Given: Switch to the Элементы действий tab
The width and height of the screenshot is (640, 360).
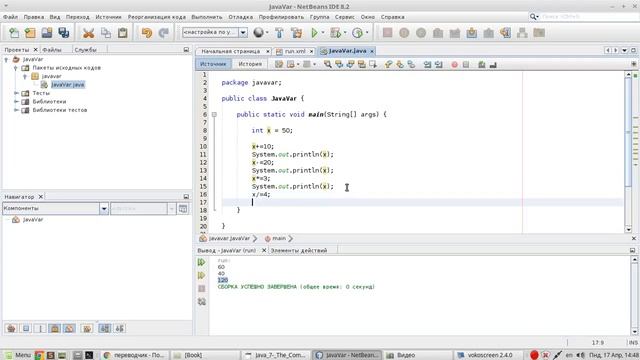Looking at the screenshot, I should [299, 251].
